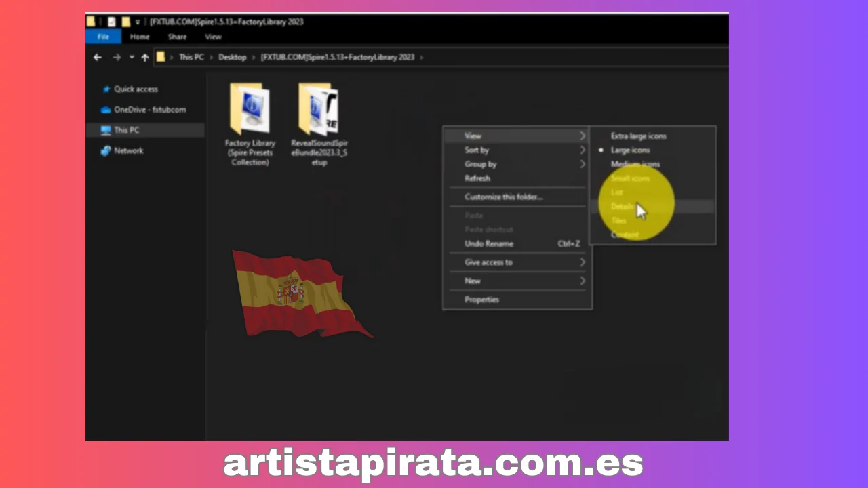Click the Quick access star icon
868x488 pixels.
click(x=106, y=89)
